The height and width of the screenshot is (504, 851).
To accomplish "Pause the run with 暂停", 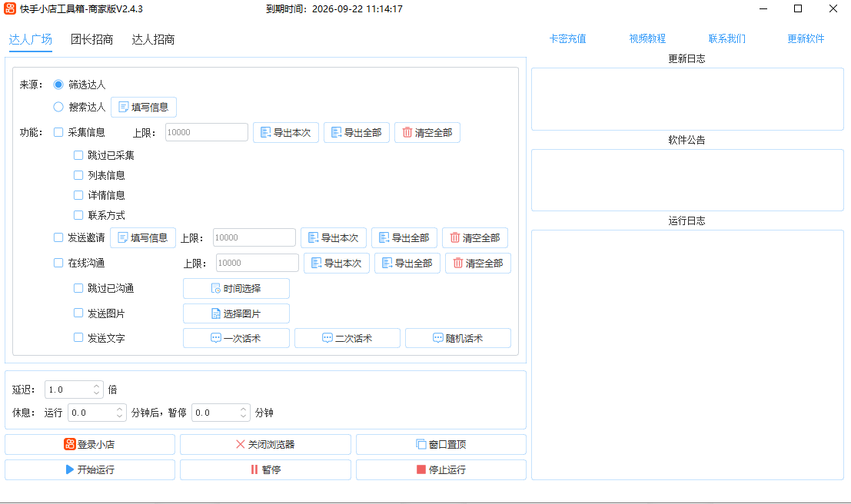I will pos(265,470).
